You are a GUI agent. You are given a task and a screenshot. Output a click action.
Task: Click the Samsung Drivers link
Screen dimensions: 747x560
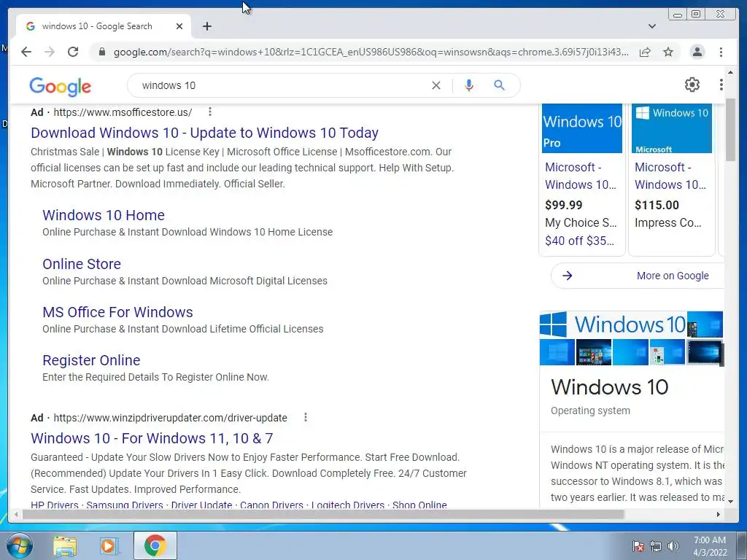(124, 505)
